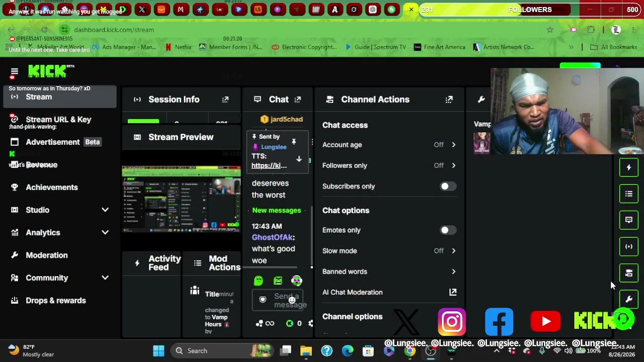Pop out the Session Info panel
This screenshot has width=644, height=362.
[225, 100]
